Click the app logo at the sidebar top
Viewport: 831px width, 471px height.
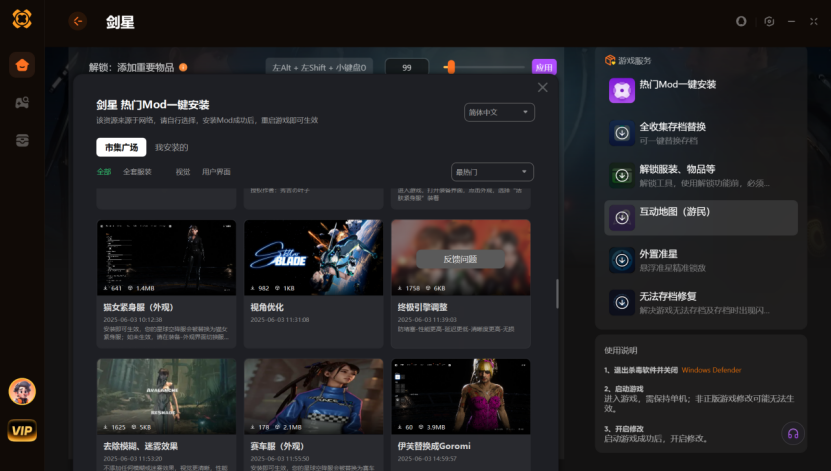tap(22, 19)
